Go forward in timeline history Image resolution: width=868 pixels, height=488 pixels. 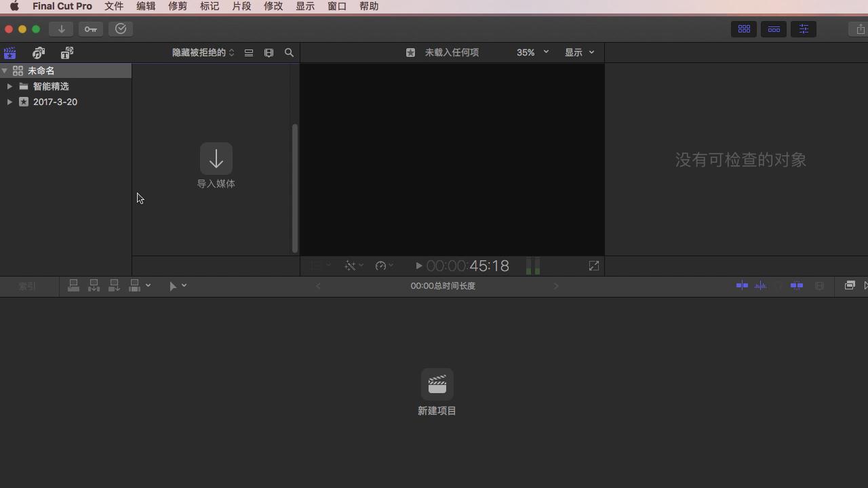click(556, 286)
